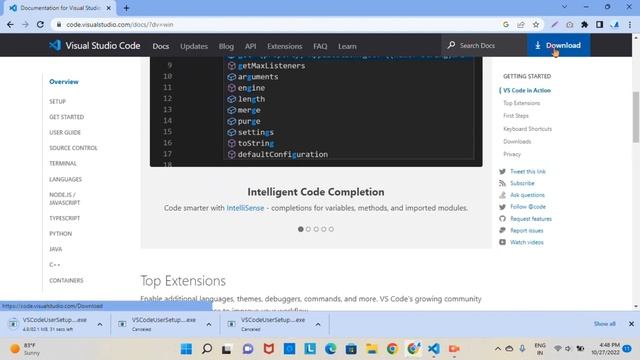Viewport: 640px width, 360px height.
Task: Jump to Keyboard Shortcuts in right panel
Action: pyautogui.click(x=527, y=129)
